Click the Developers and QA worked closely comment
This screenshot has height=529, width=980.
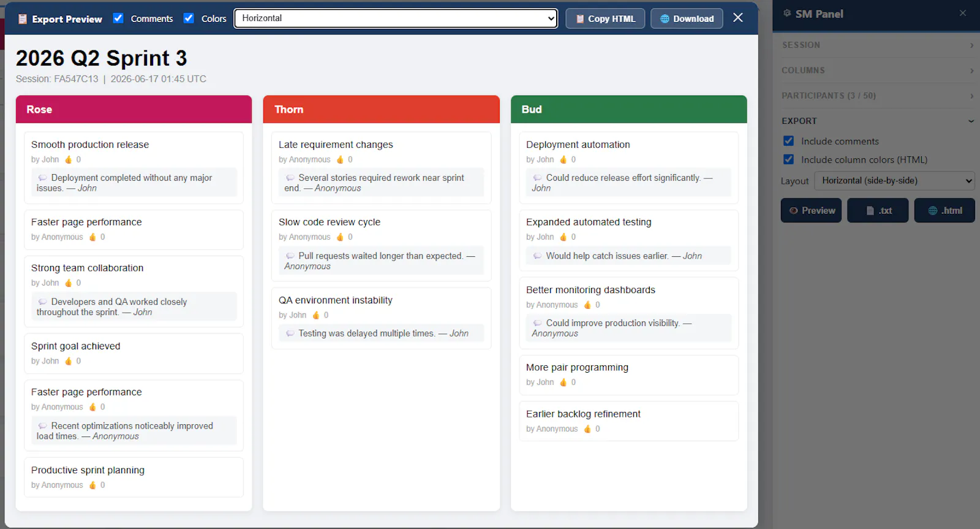pyautogui.click(x=134, y=306)
